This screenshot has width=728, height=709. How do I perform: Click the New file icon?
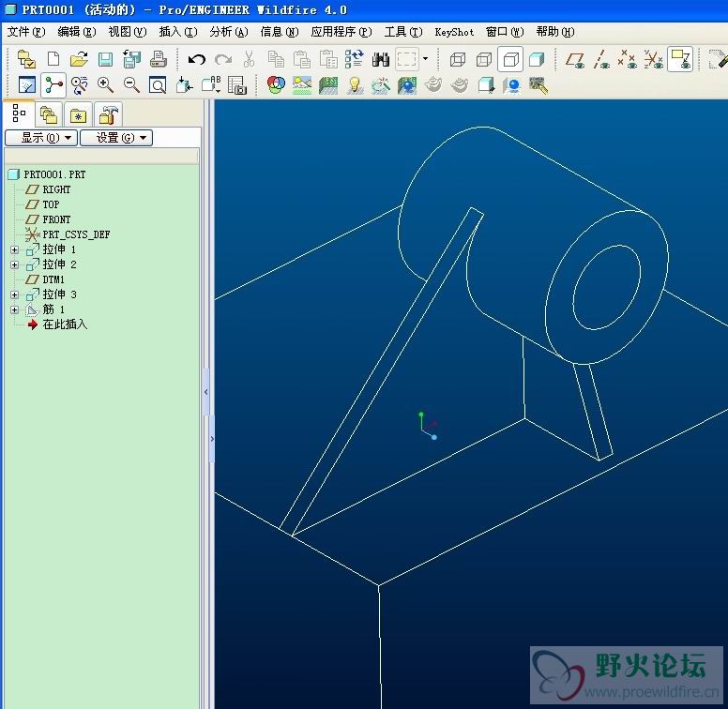pyautogui.click(x=53, y=59)
